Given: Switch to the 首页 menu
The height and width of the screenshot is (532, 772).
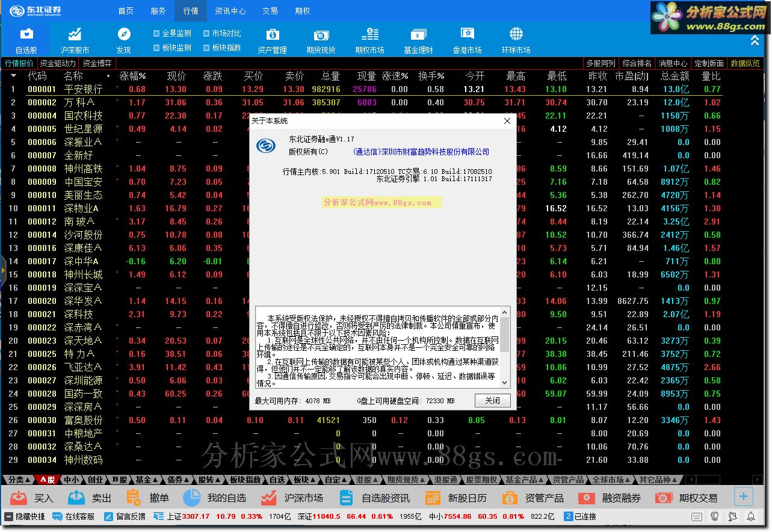Looking at the screenshot, I should click(x=126, y=11).
